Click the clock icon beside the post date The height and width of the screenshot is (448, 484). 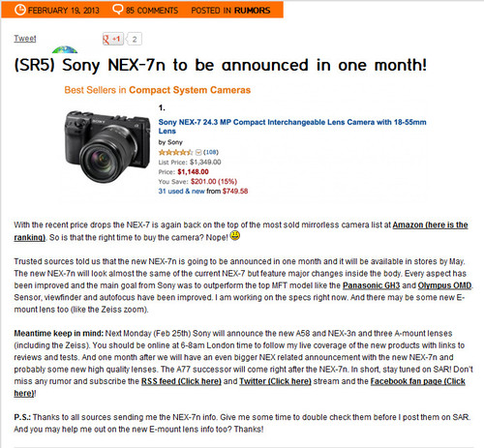point(19,10)
